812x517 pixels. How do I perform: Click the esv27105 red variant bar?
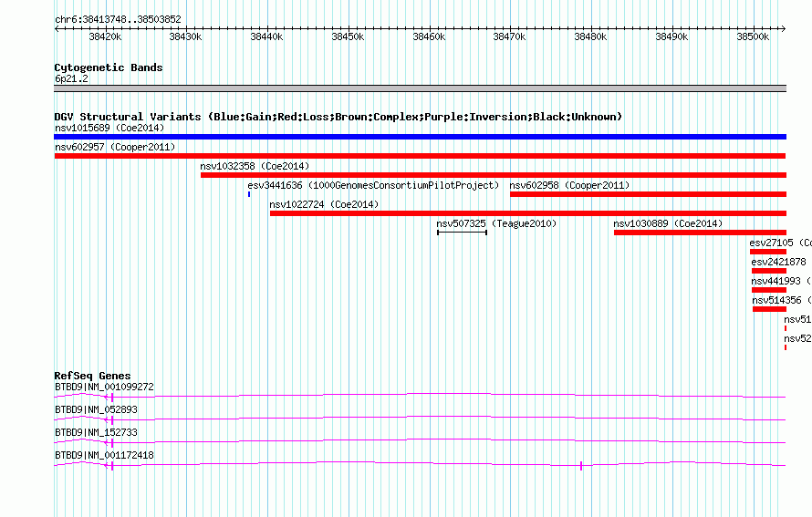click(x=768, y=252)
